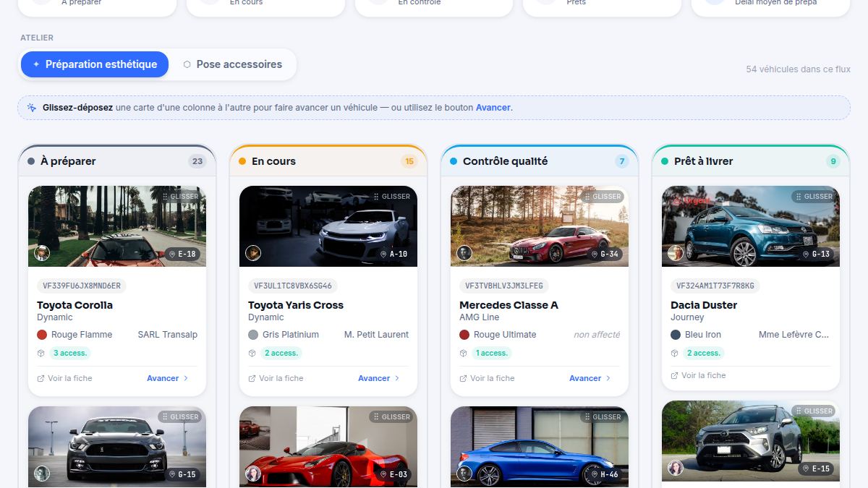Click the G-34 location badge
The height and width of the screenshot is (488, 868).
605,254
